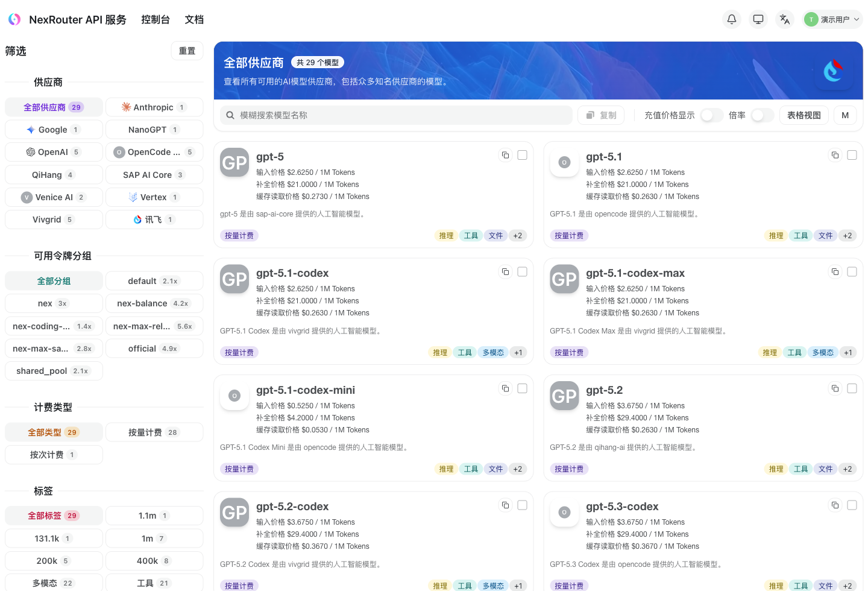Select the gpt-5.1 checkbox
Image resolution: width=868 pixels, height=591 pixels.
point(852,155)
